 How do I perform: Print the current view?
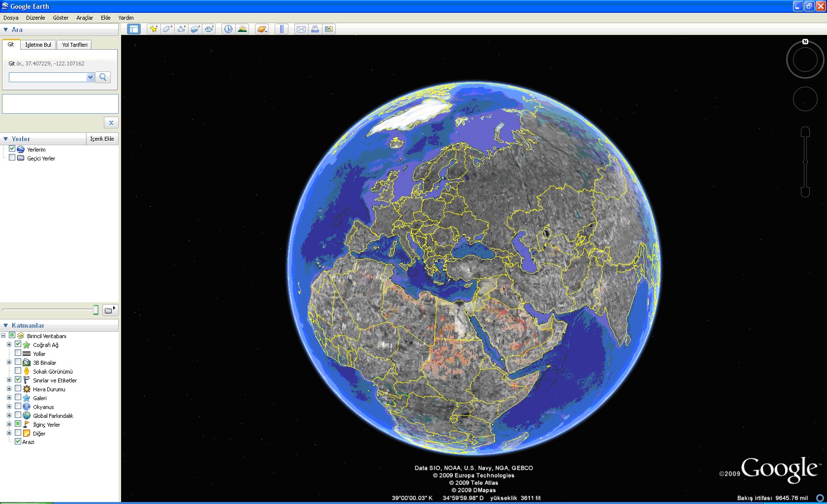pos(315,29)
